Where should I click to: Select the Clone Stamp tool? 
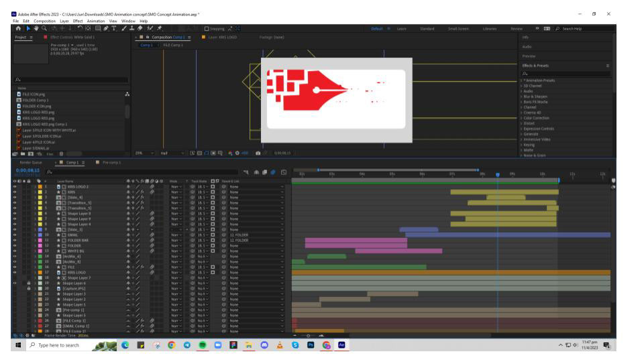(132, 28)
